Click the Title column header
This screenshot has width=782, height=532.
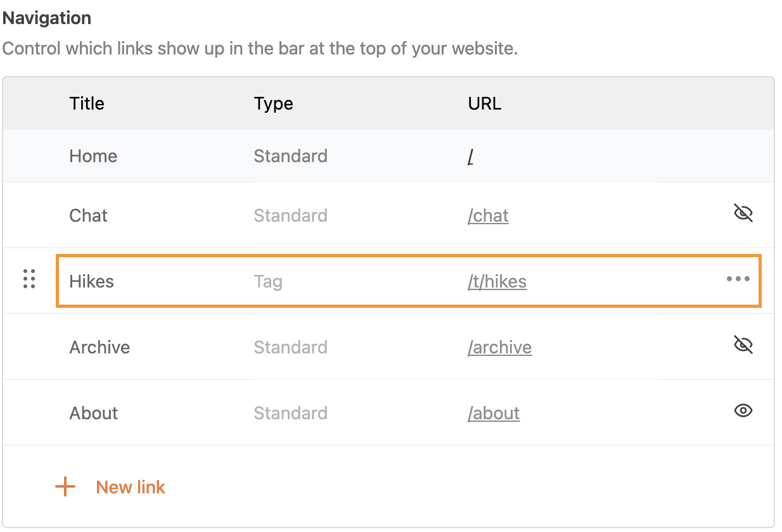click(x=86, y=103)
